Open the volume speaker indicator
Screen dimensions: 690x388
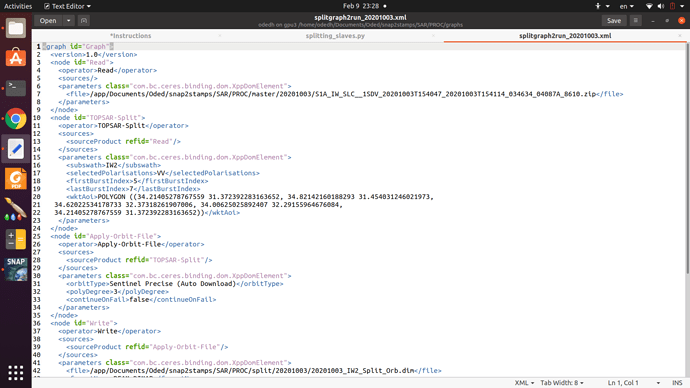pos(661,6)
